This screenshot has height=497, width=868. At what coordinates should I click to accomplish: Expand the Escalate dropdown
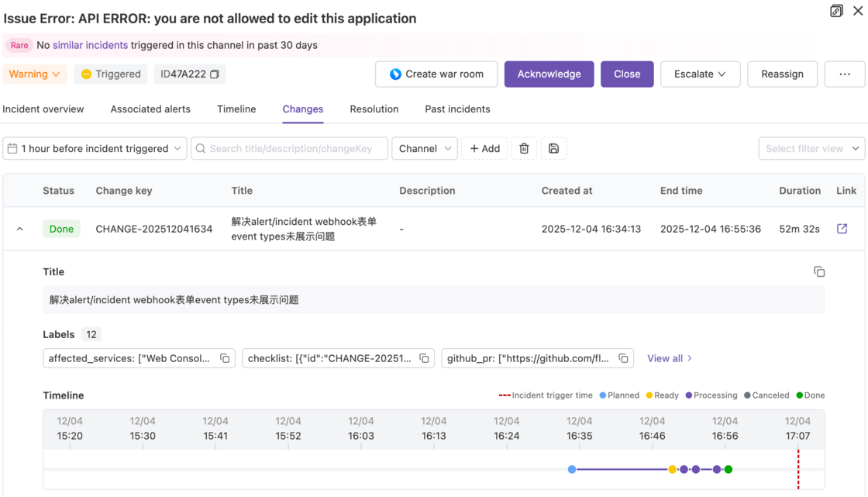click(x=699, y=74)
